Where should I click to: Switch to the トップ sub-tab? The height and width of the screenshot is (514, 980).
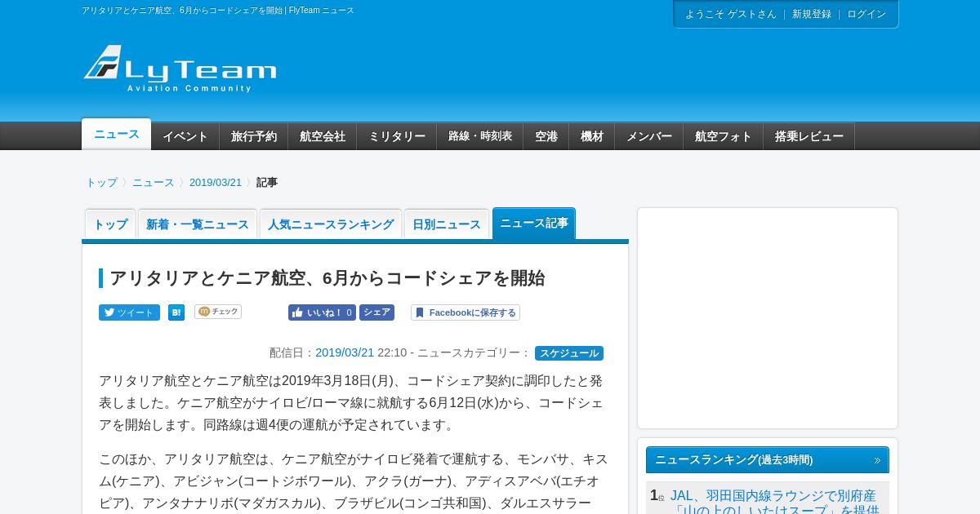click(110, 224)
